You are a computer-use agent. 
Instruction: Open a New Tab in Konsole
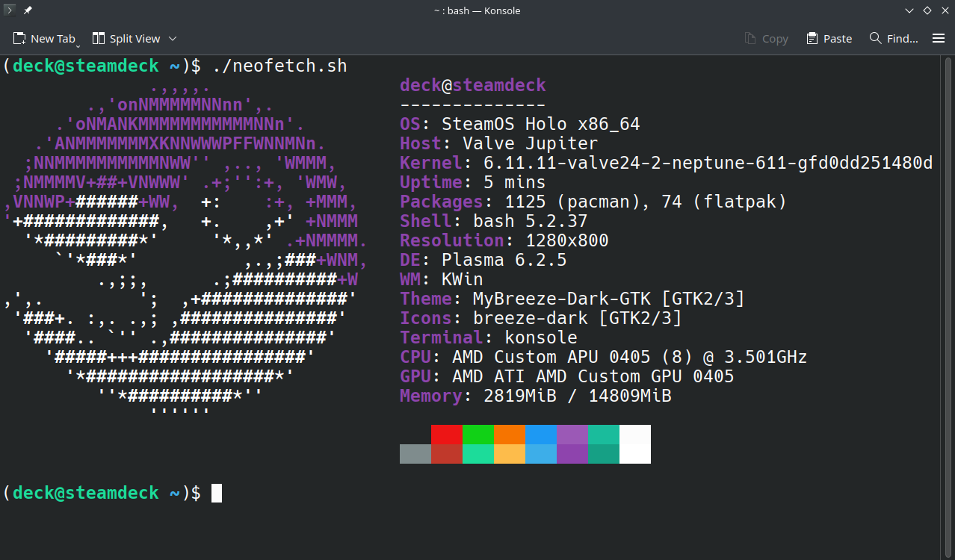tap(44, 39)
